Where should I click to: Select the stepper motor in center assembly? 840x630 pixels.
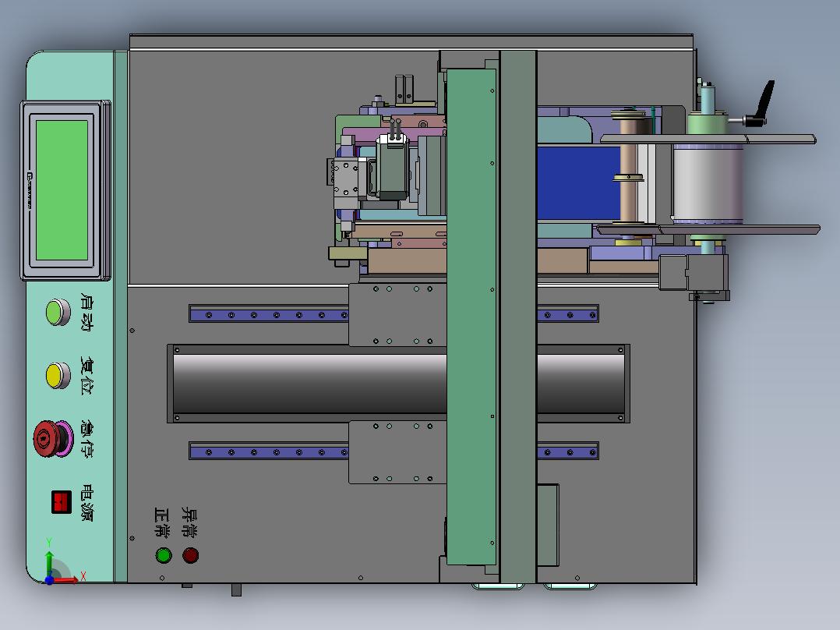point(393,168)
